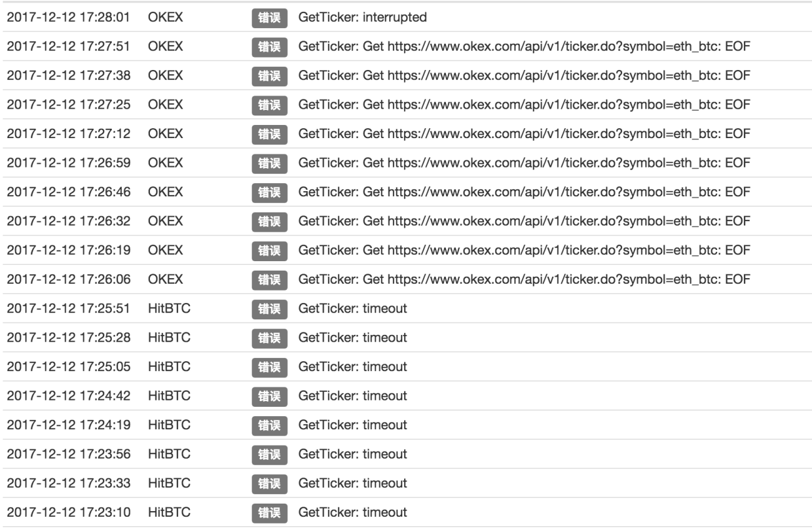Click the error badge on the 17:28:01 row
Viewport: 812px width, 528px height.
coord(269,18)
